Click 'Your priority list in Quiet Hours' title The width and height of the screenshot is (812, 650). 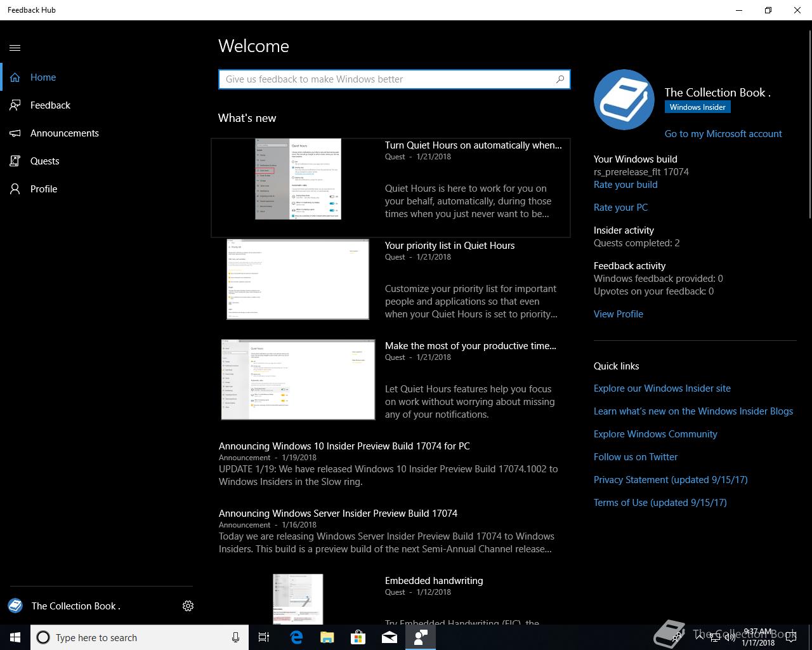[450, 246]
